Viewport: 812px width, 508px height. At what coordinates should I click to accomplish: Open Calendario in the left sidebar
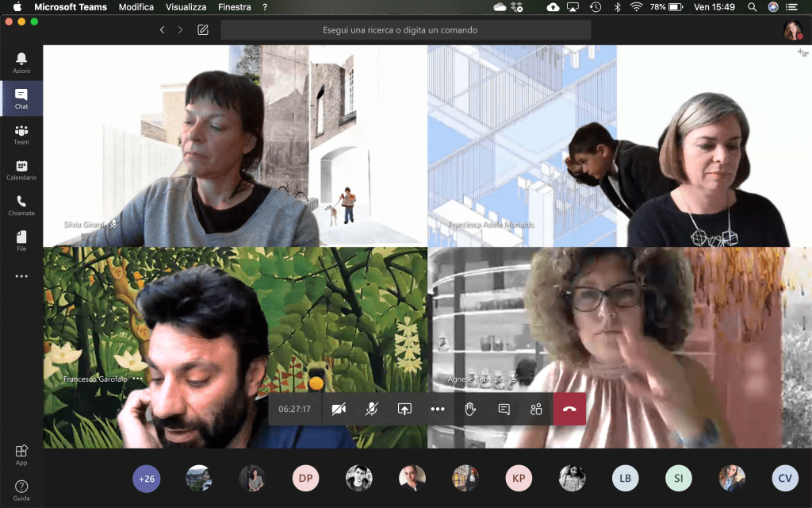[x=21, y=170]
